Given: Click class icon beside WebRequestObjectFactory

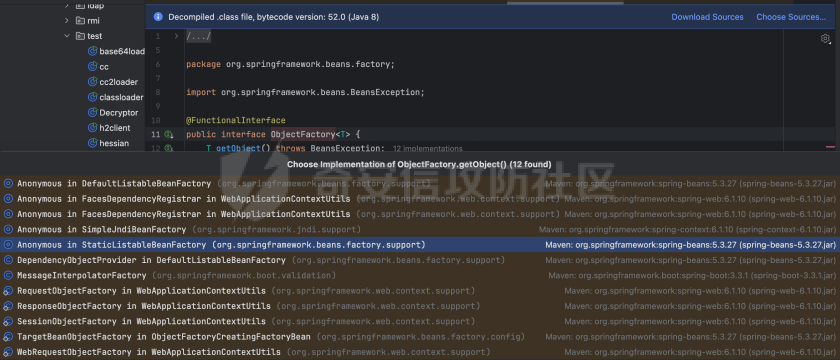Looking at the screenshot, I should pyautogui.click(x=8, y=352).
